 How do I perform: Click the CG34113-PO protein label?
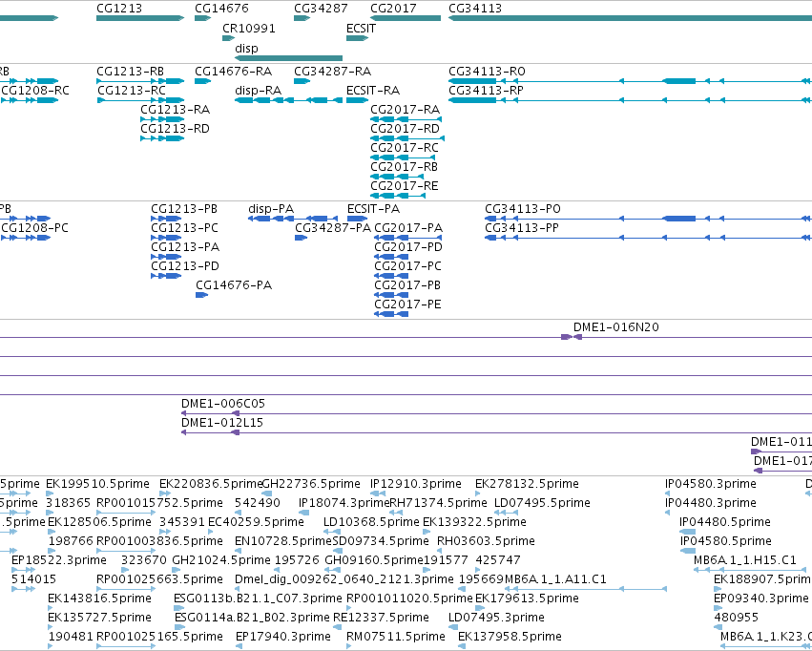[523, 209]
